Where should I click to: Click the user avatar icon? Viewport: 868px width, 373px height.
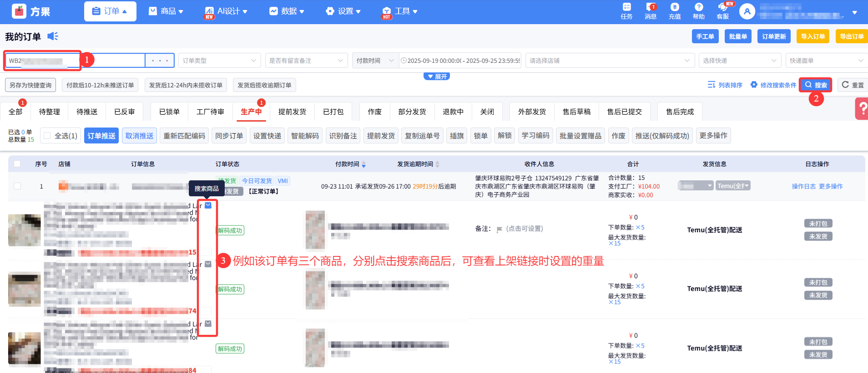tap(747, 11)
